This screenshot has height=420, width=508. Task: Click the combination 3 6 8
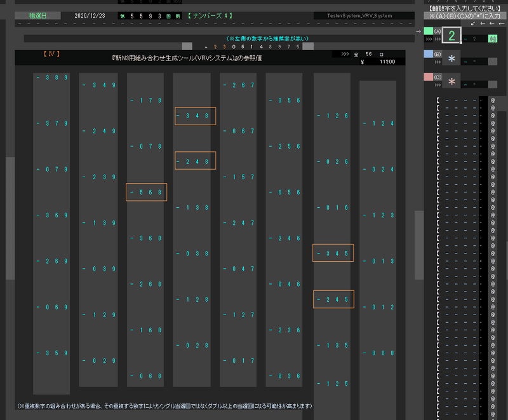[x=146, y=238]
